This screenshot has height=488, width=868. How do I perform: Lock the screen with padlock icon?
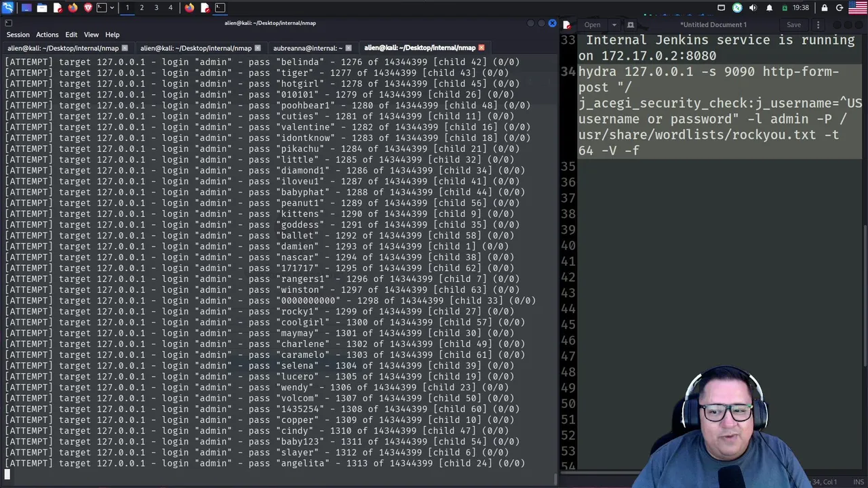[x=825, y=7]
